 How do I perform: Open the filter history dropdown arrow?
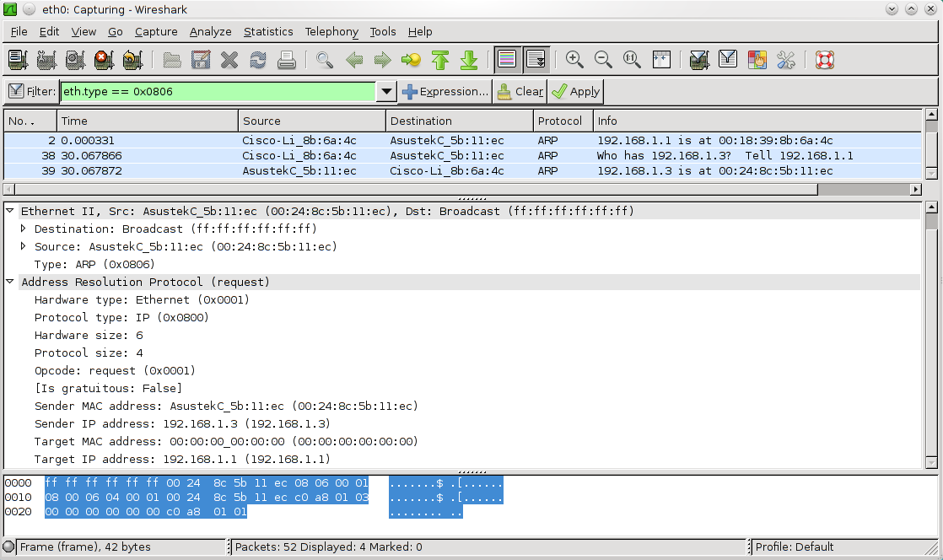tap(386, 91)
